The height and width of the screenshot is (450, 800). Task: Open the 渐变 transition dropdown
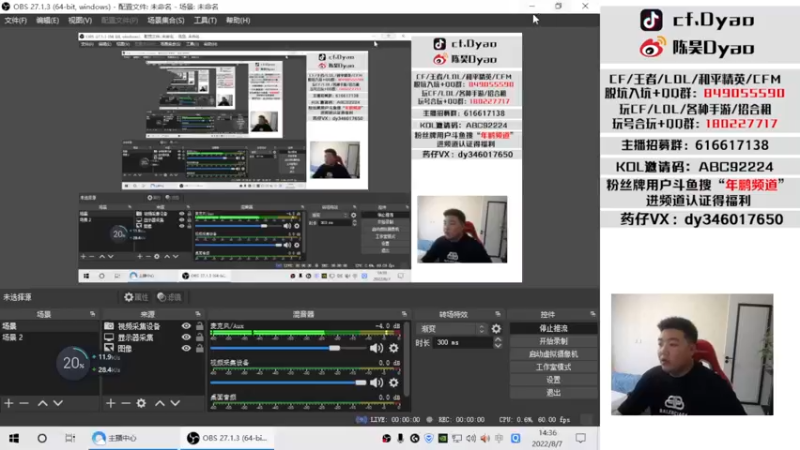pos(452,329)
